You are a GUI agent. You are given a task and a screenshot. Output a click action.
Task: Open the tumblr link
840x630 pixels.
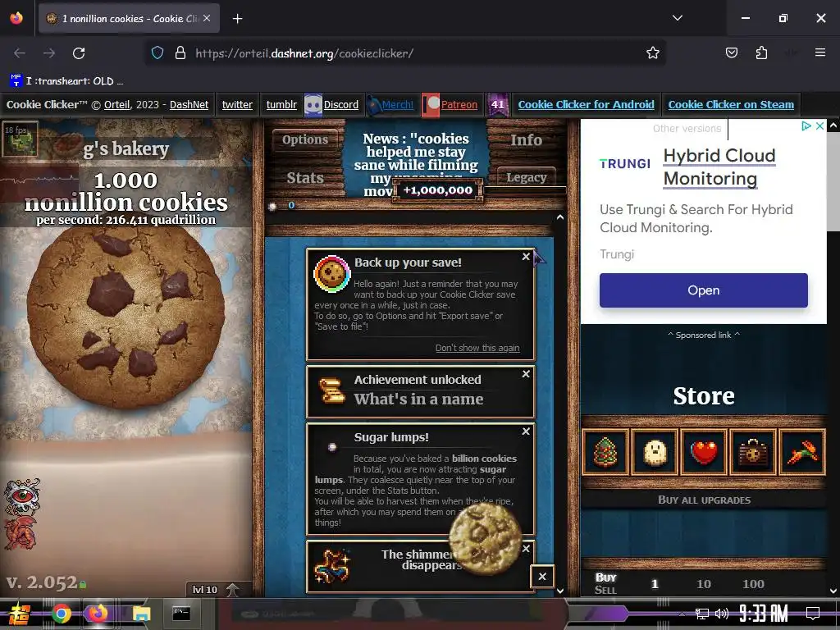tap(282, 104)
